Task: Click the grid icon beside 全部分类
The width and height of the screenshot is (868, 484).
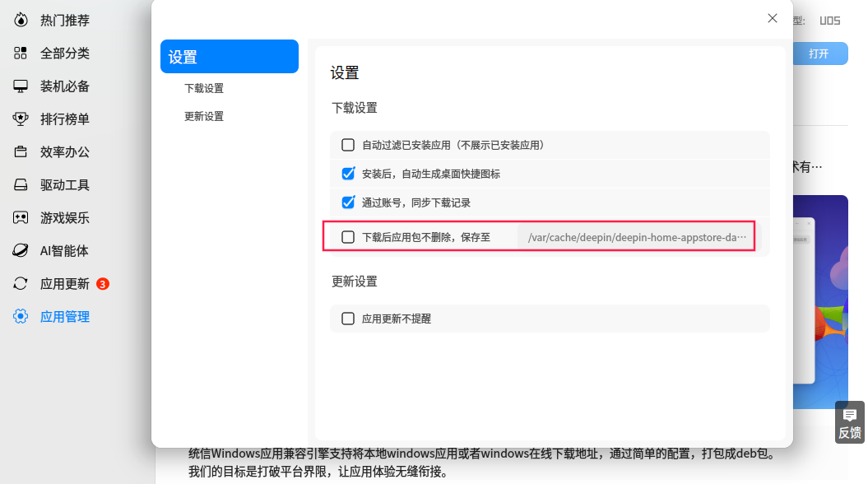Action: (x=21, y=54)
